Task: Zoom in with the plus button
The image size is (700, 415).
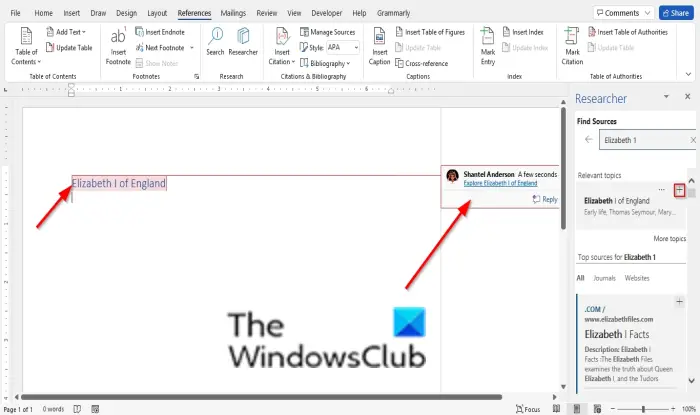Action: pyautogui.click(x=673, y=409)
